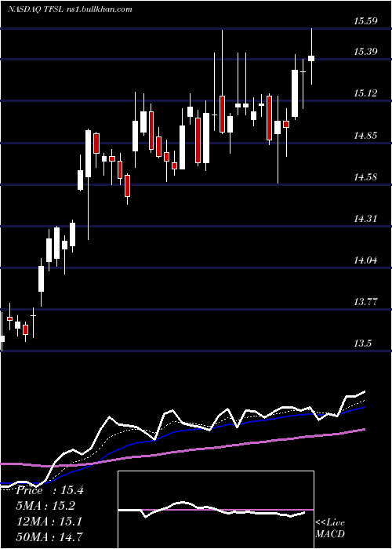Click the 14.58 price axis label
This screenshot has height=549, width=392.
click(365, 176)
